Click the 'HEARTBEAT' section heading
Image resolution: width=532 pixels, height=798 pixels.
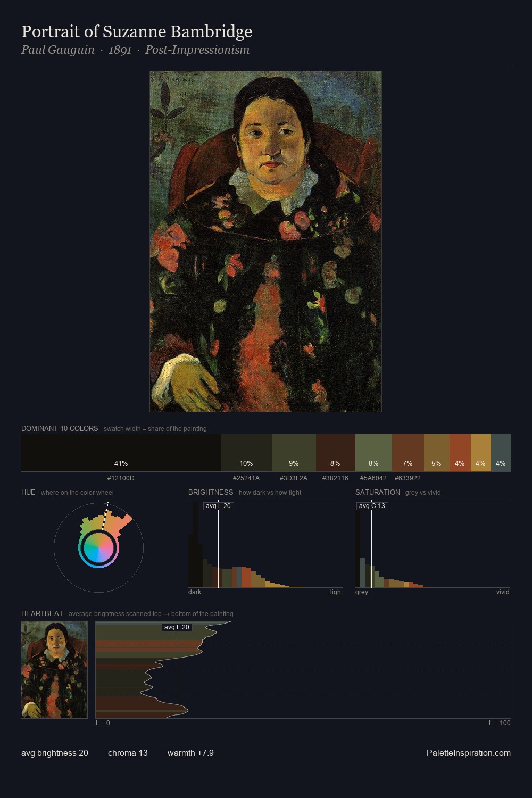click(42, 613)
